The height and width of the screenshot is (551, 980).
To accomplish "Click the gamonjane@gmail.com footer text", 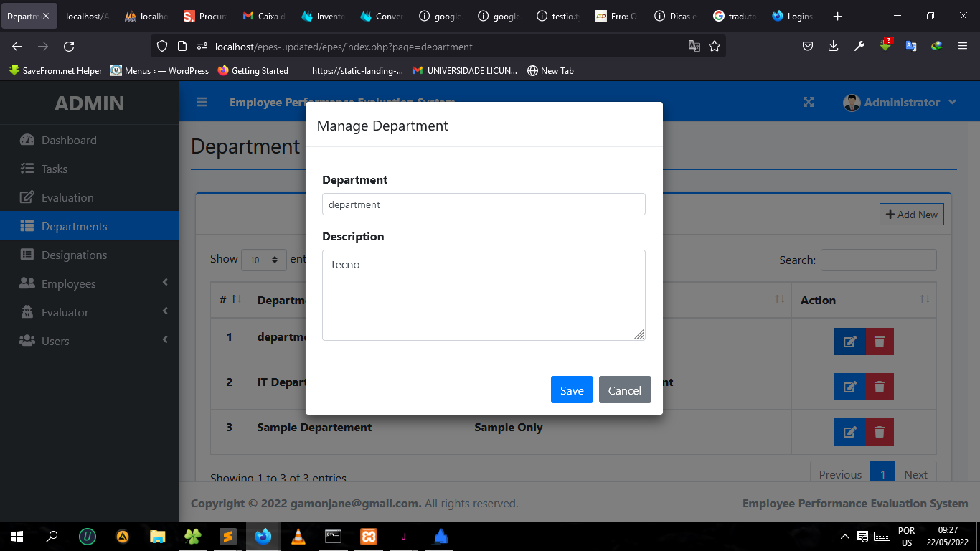I will pos(355,503).
